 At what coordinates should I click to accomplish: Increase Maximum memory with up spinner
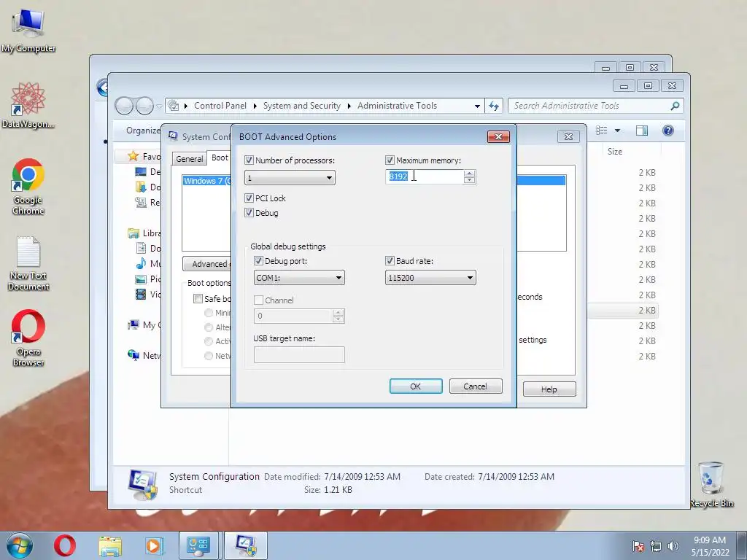[x=469, y=174]
